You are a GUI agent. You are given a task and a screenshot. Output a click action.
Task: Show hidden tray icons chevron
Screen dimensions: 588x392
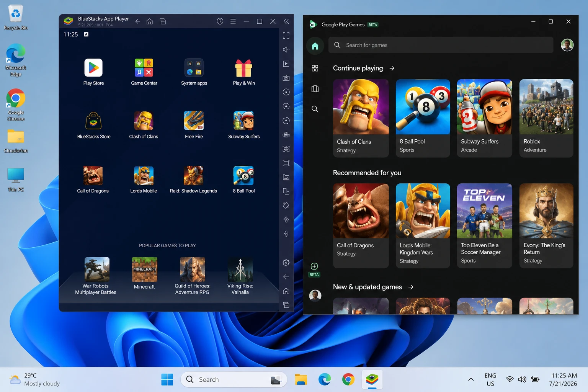pyautogui.click(x=471, y=379)
